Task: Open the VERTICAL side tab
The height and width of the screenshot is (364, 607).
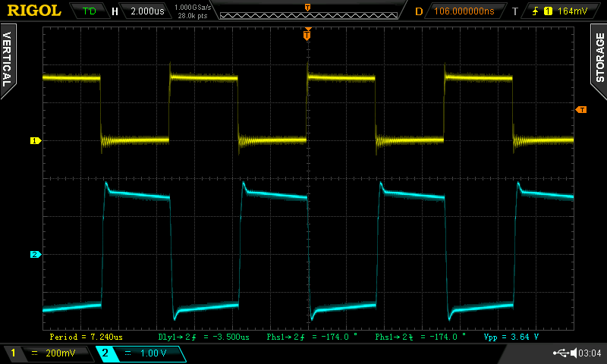Action: click(x=8, y=60)
